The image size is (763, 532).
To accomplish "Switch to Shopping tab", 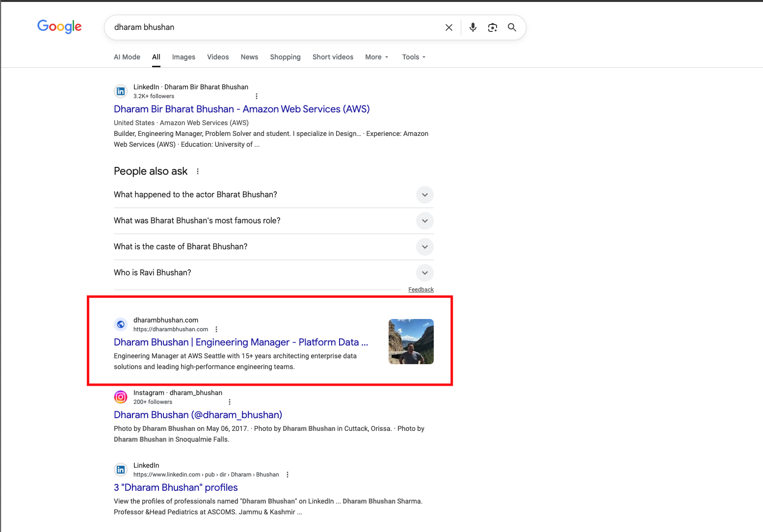I will (x=285, y=57).
